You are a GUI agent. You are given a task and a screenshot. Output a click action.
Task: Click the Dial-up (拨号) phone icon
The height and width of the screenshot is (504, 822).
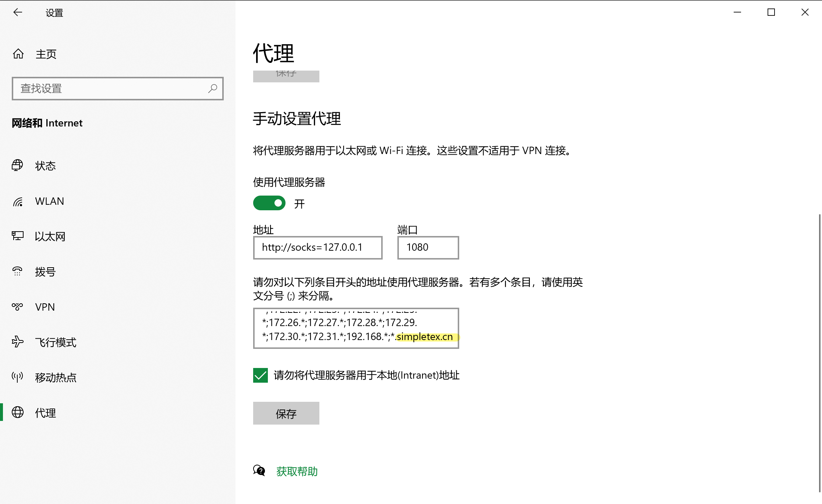point(17,272)
